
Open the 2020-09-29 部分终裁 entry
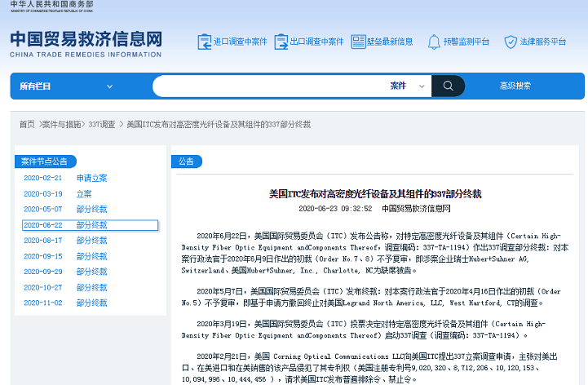[65, 272]
